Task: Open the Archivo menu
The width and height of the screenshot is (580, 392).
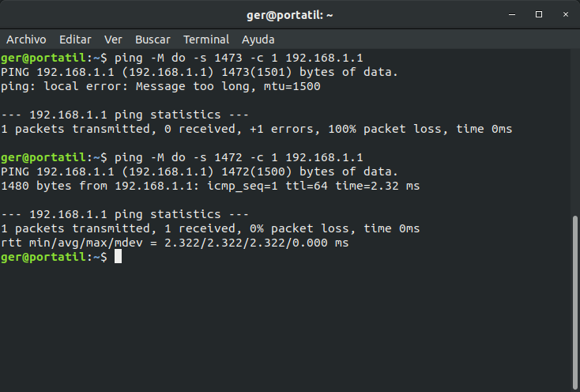Action: 26,39
